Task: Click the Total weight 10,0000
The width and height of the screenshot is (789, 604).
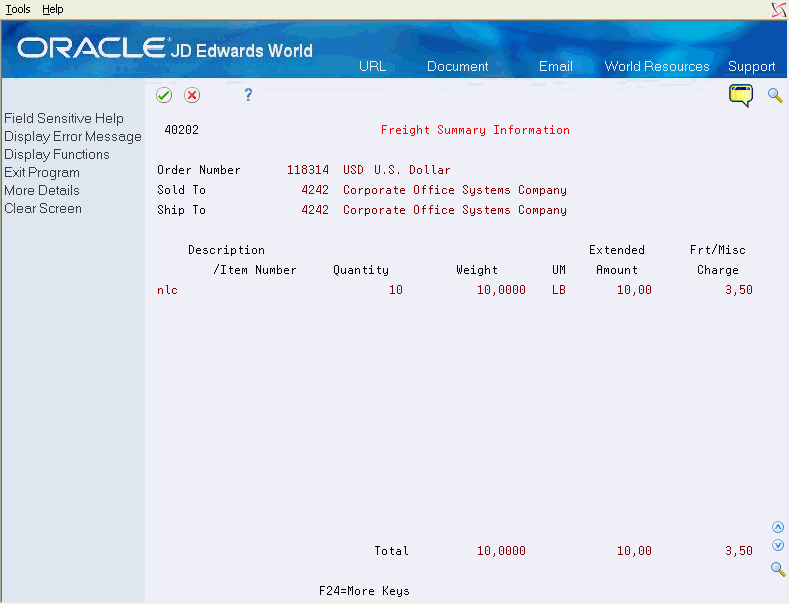Action: (x=501, y=551)
